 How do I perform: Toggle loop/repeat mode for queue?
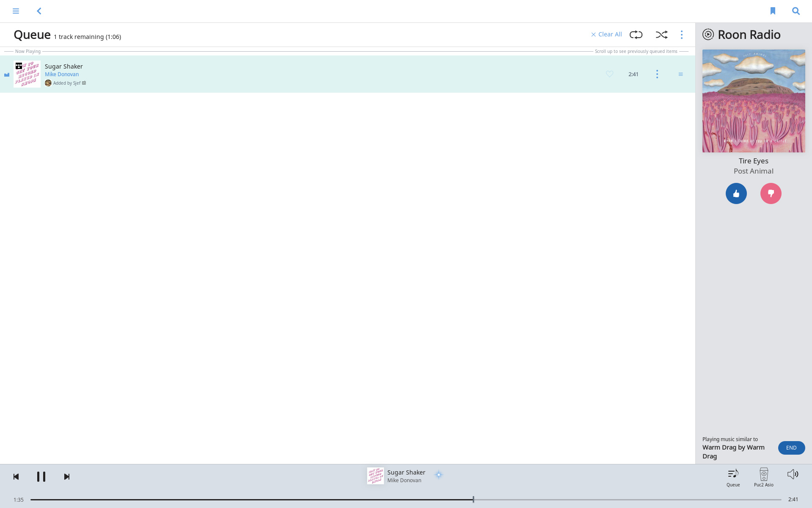click(x=636, y=35)
